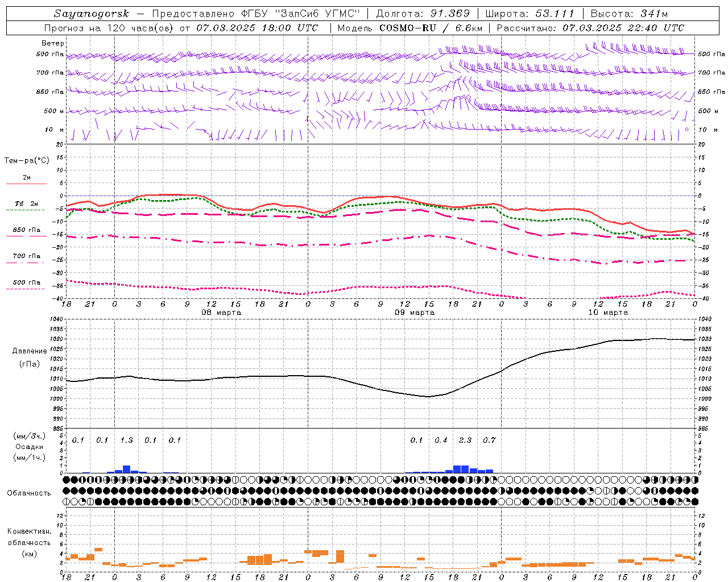The height and width of the screenshot is (582, 728).
Task: Click the 2.3 precipitation amount value
Action: coord(465,440)
